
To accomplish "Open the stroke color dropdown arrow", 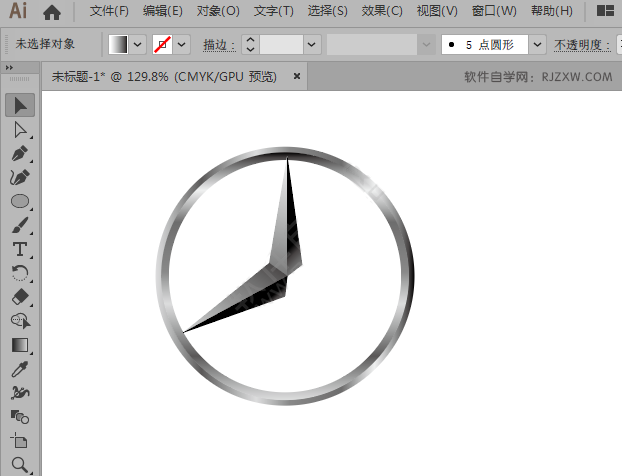I will [x=181, y=44].
